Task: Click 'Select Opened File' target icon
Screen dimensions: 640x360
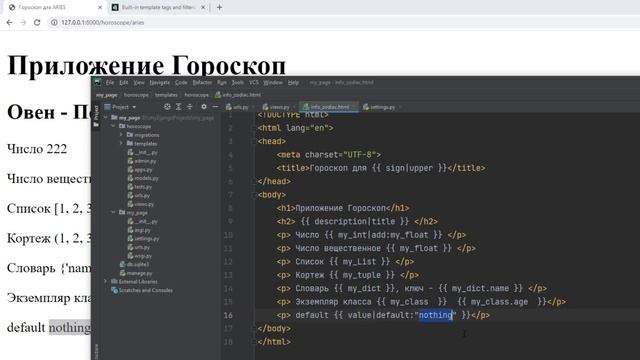Action: coord(167,107)
